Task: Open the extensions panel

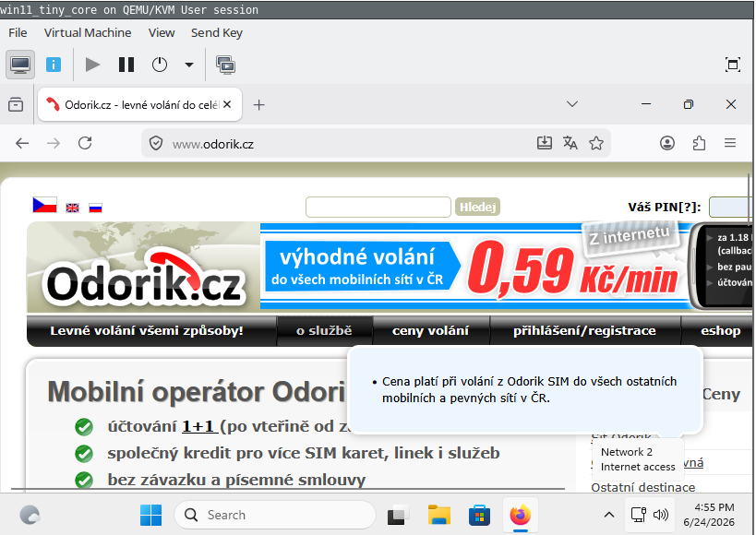Action: 699,143
